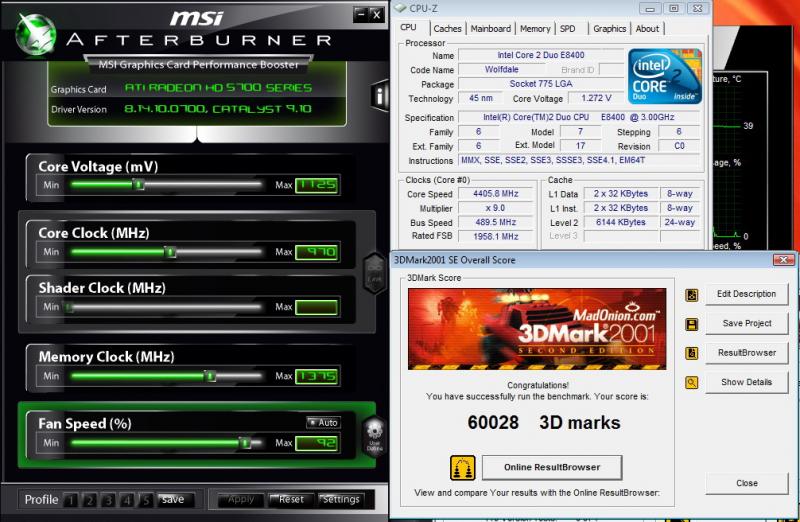The width and height of the screenshot is (800, 522).
Task: Click the empty Shader Clock value field
Action: click(x=316, y=307)
